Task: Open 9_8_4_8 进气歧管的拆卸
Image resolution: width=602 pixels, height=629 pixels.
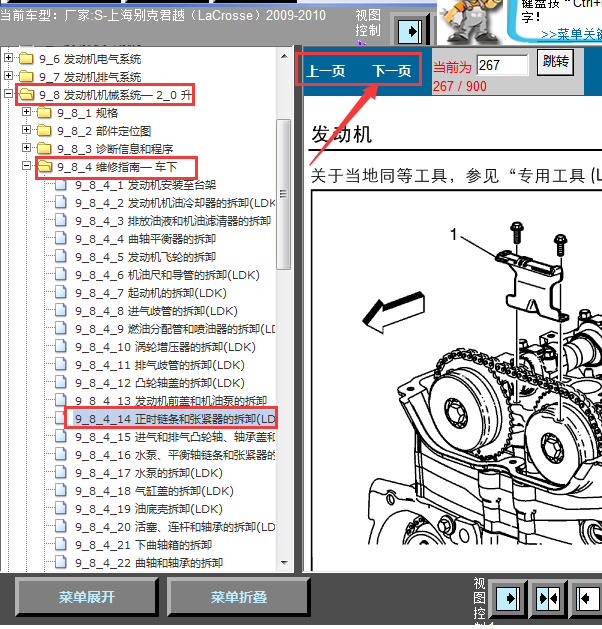Action: click(x=156, y=311)
